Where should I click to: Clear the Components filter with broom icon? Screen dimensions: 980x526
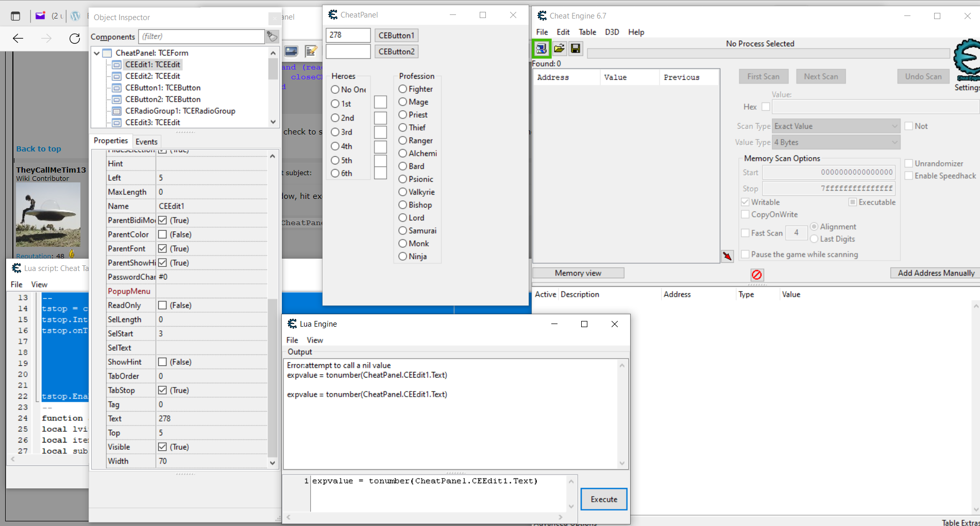[x=272, y=37]
